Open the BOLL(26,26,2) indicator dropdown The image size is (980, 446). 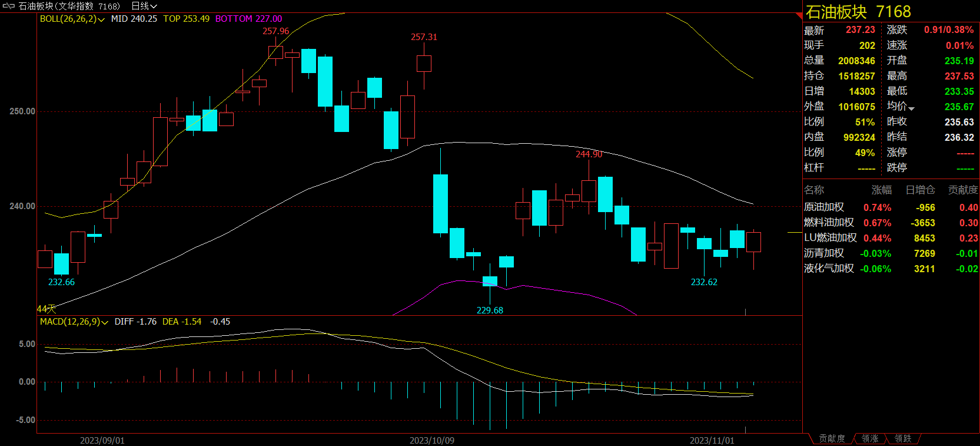tap(72, 19)
